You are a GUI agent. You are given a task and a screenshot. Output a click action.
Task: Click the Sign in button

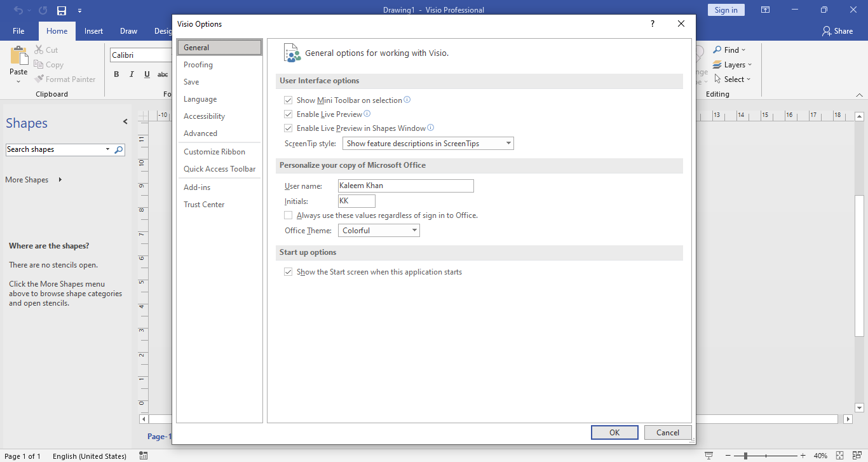(x=726, y=10)
